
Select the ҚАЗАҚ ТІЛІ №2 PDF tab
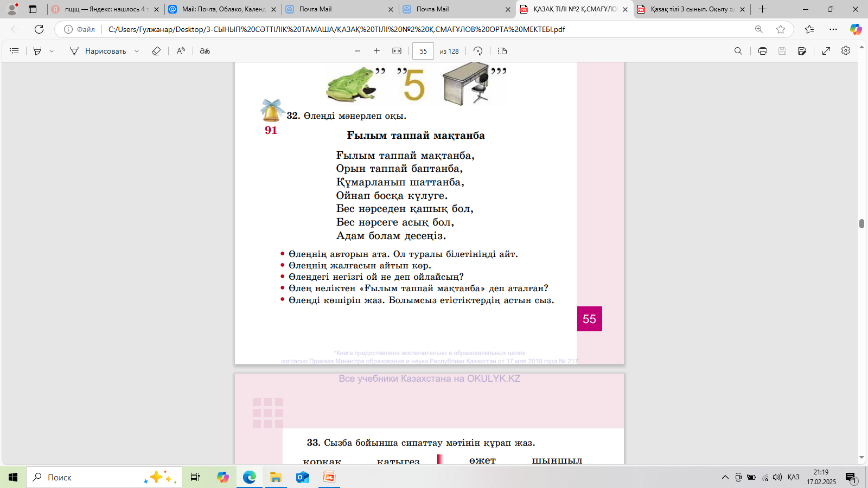click(x=574, y=9)
